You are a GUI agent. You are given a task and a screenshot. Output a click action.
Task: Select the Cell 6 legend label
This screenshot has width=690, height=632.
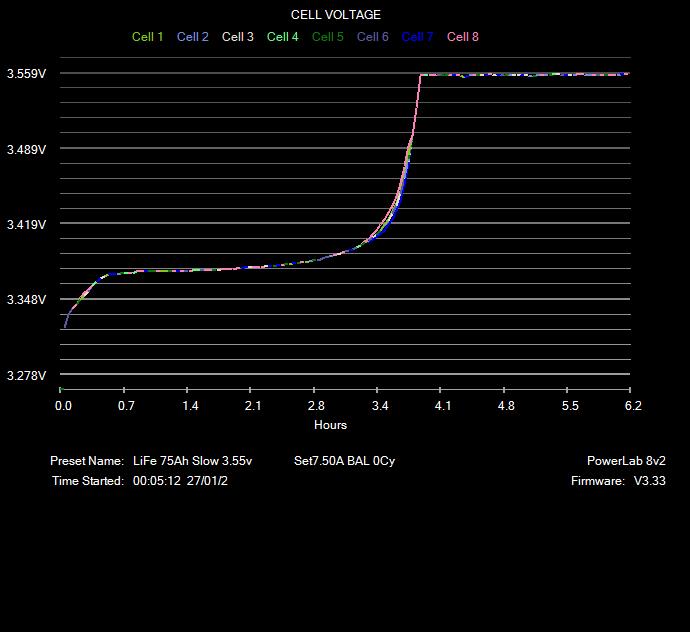373,37
